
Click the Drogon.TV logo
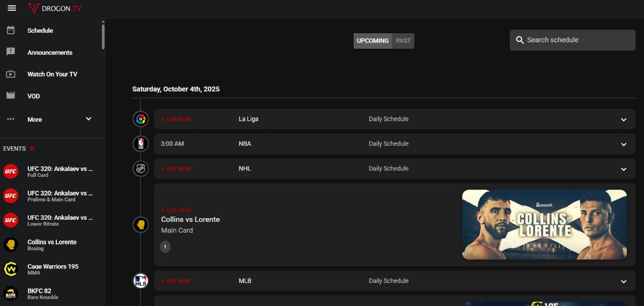click(55, 8)
